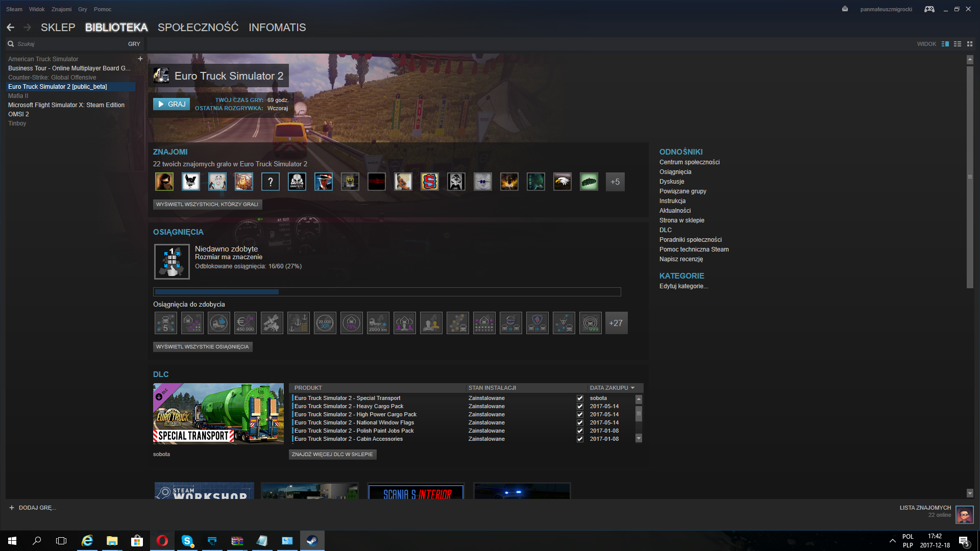Uncheck the High Power Cargo Pack checkbox
980x551 pixels.
pos(580,414)
